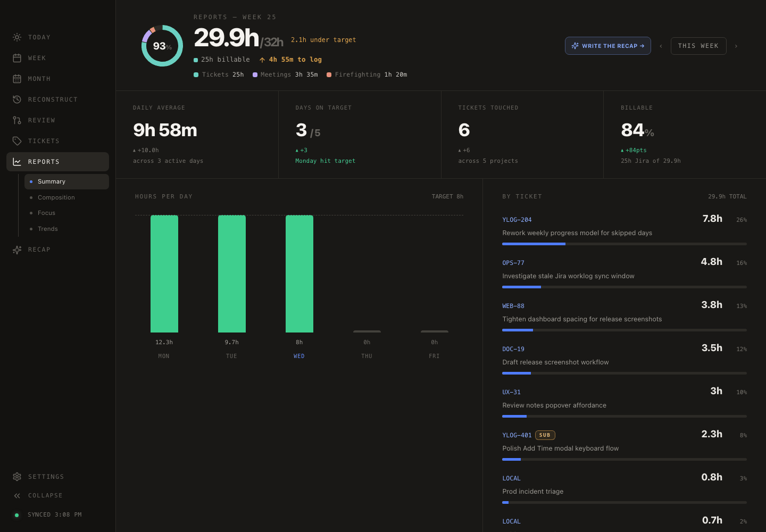Viewport: 766px width, 532px height.
Task: Click the WED day label
Action: [299, 356]
